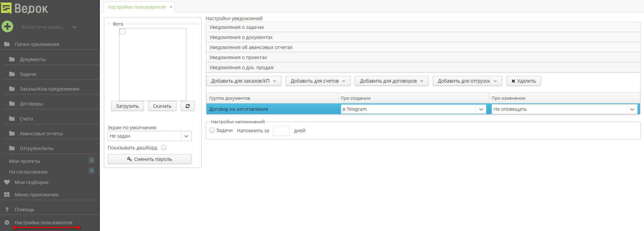Click the green plus create-document icon
Viewport: 644px width, 231px height.
7,27
